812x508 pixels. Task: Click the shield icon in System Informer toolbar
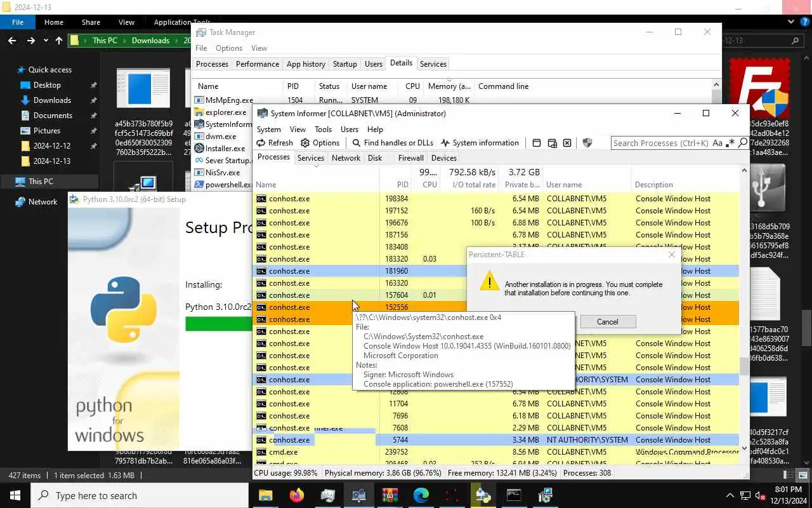pos(587,143)
